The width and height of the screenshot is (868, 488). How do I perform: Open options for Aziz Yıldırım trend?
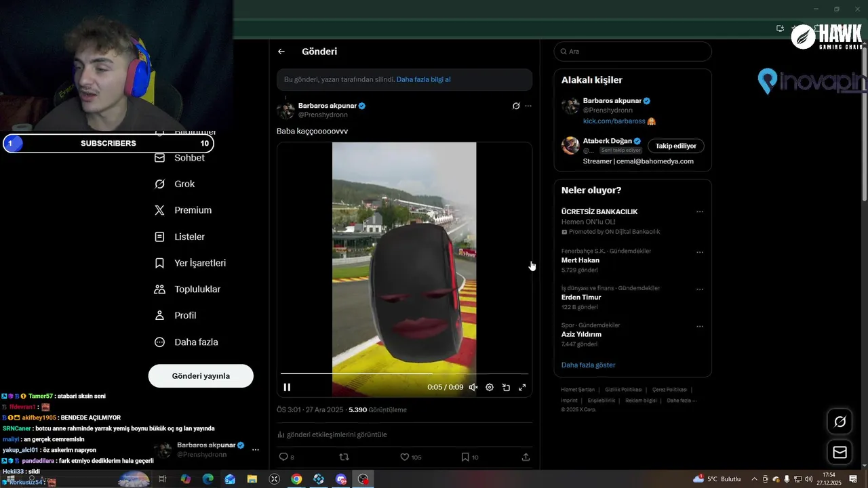click(x=700, y=326)
